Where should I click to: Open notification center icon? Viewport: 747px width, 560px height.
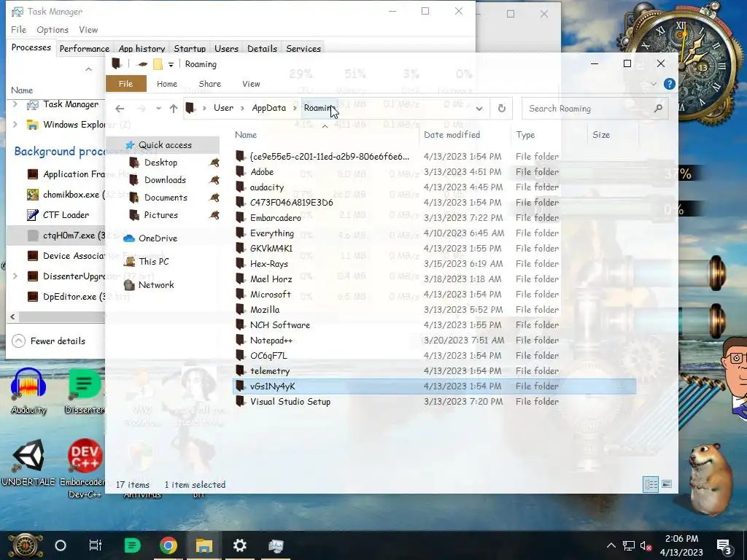point(724,545)
